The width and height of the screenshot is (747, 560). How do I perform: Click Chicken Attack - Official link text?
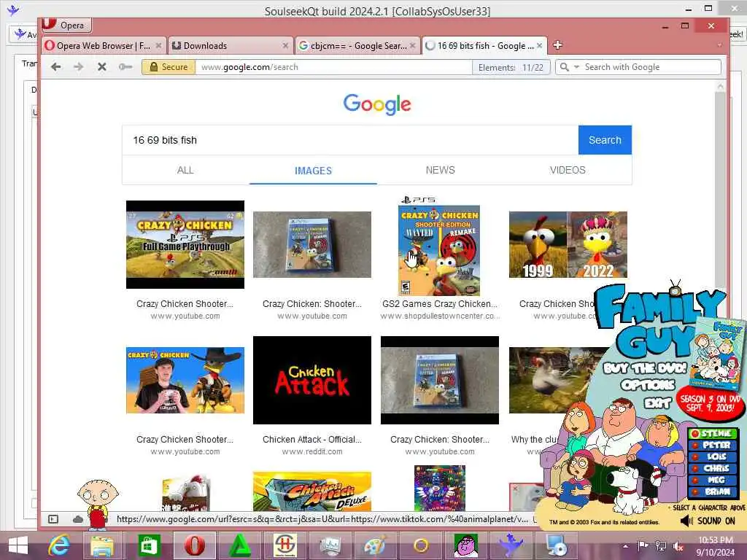click(x=312, y=440)
